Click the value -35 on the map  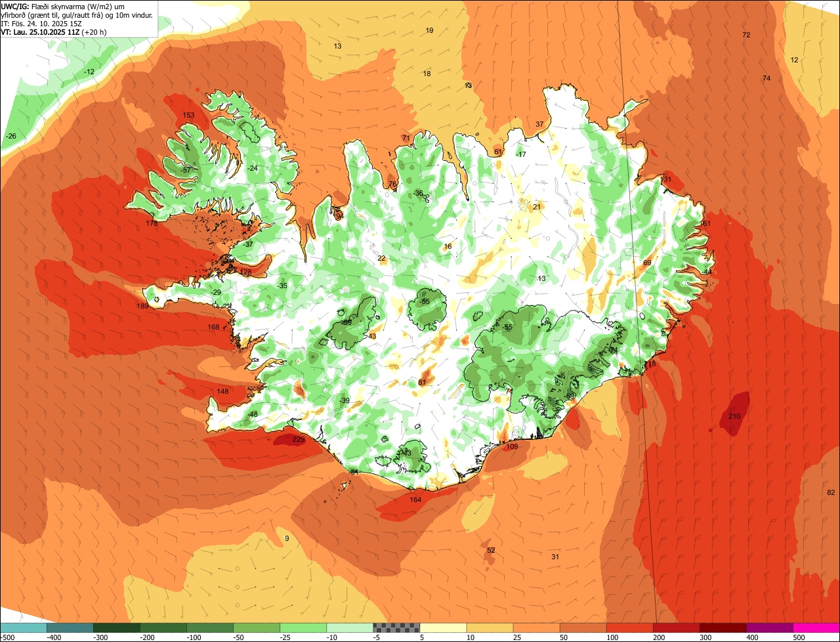click(282, 286)
